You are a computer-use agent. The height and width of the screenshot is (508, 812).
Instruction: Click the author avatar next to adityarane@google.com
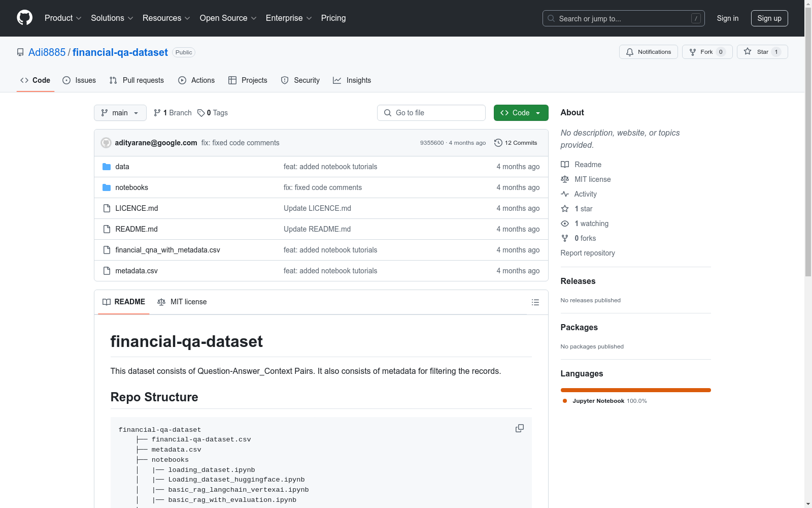click(106, 143)
